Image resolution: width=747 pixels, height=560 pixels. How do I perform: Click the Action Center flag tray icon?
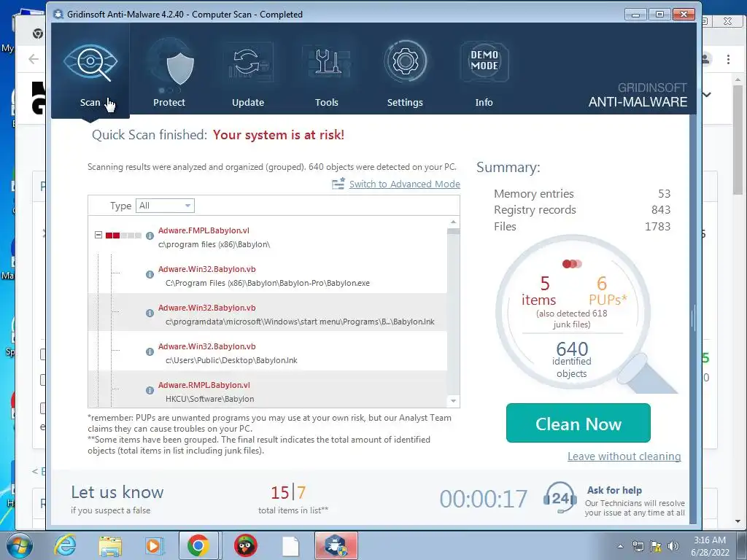(x=656, y=546)
